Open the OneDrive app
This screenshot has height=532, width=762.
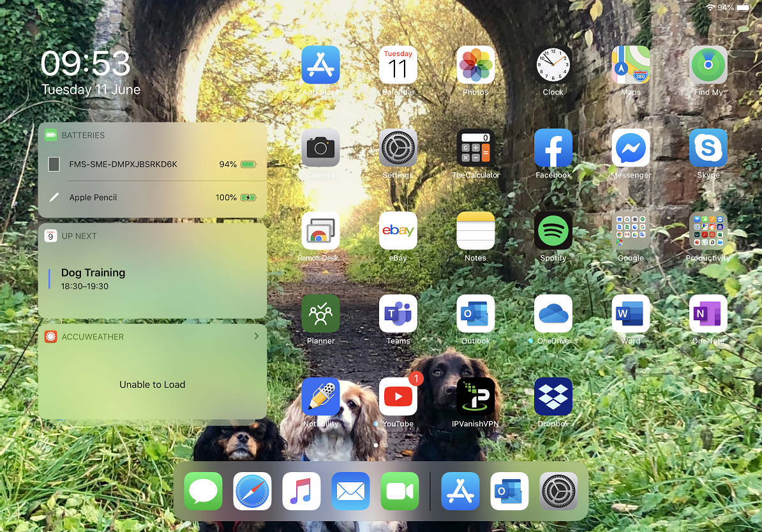553,314
